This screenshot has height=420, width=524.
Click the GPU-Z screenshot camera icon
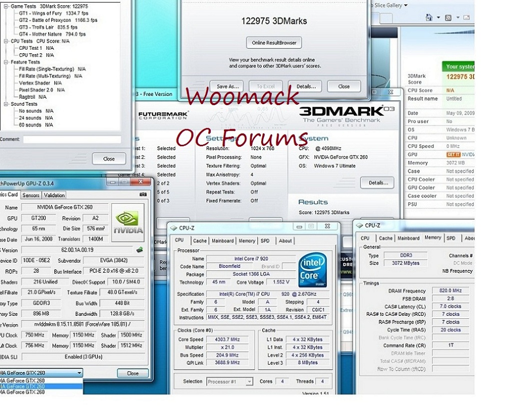[143, 194]
